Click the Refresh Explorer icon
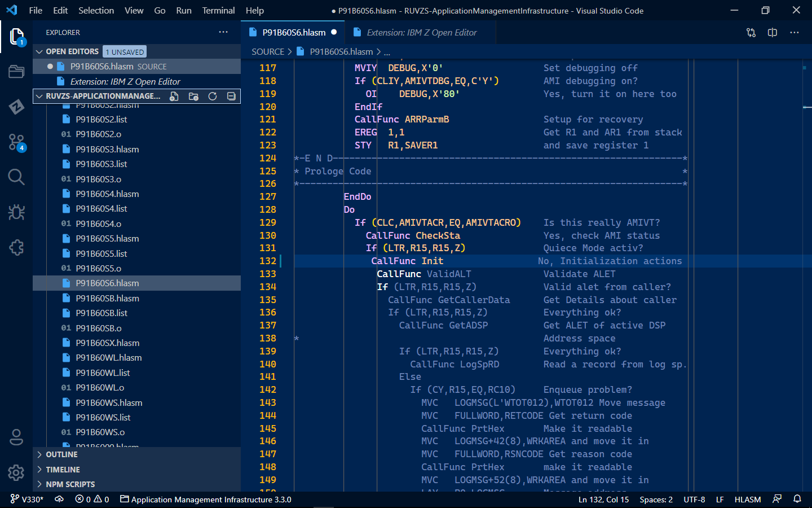 pyautogui.click(x=212, y=96)
